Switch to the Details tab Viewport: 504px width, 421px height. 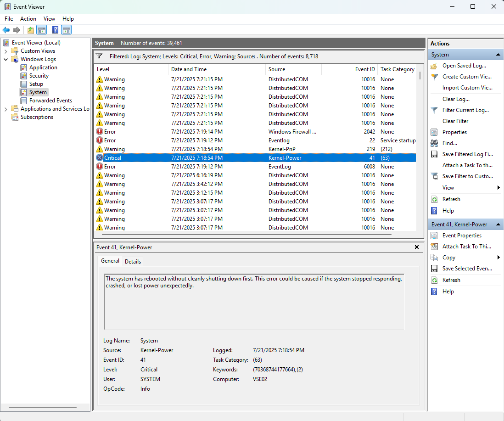[133, 262]
